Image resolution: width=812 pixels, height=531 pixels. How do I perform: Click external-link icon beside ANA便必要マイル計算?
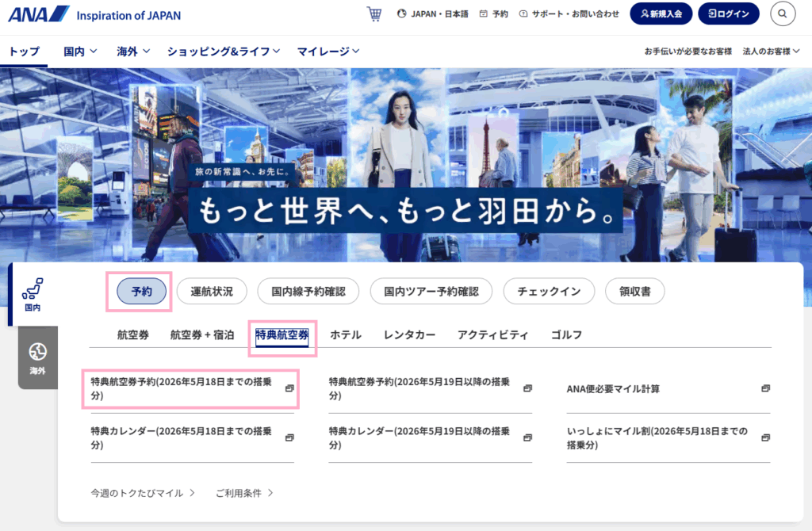tap(765, 388)
